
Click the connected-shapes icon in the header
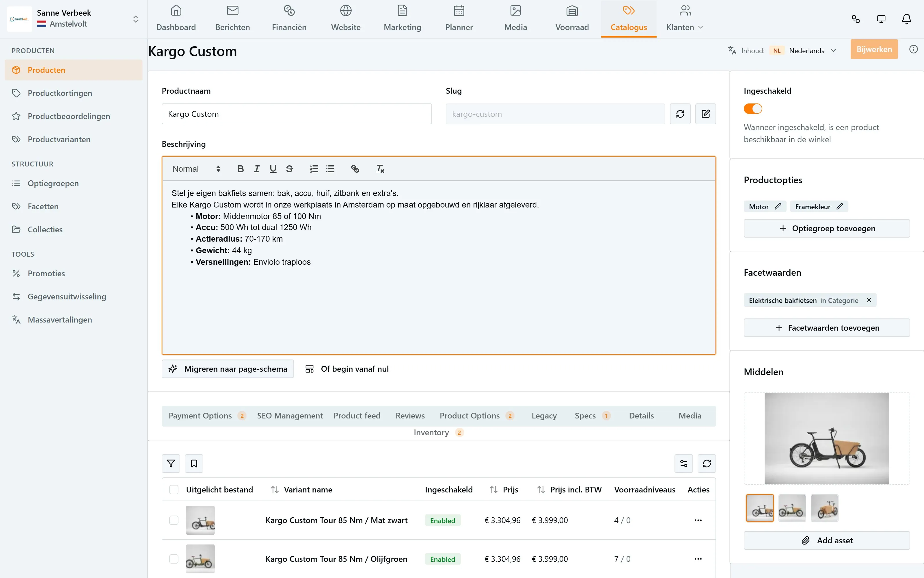tap(856, 19)
